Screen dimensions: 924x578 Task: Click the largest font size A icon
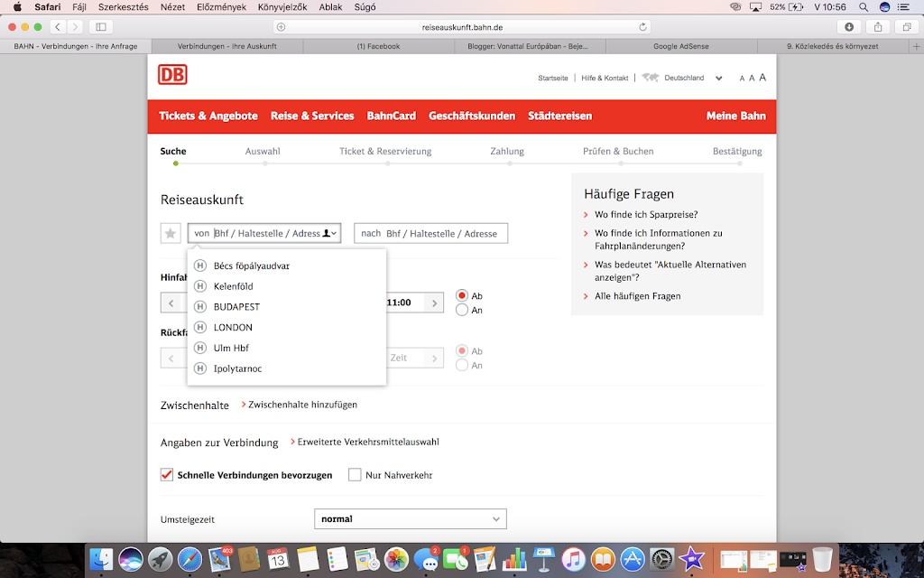762,78
